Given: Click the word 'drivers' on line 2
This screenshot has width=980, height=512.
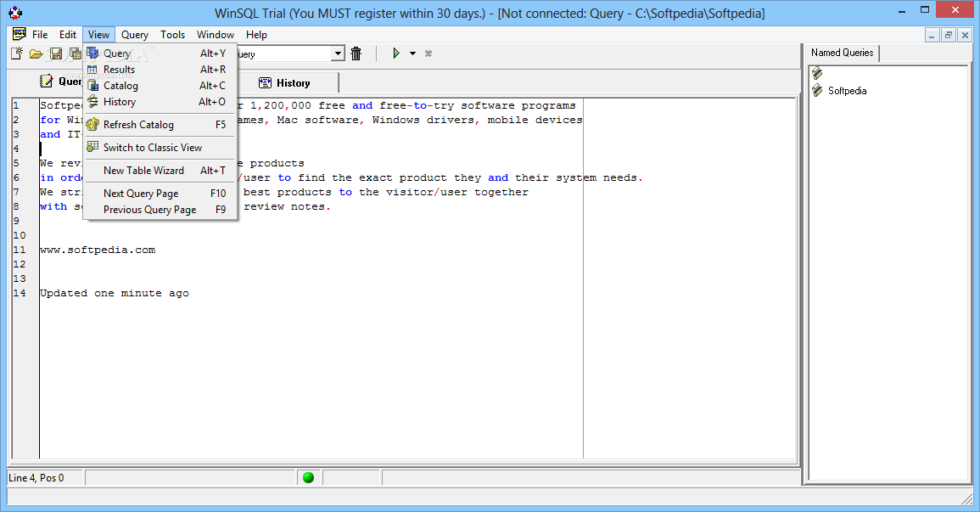Looking at the screenshot, I should coord(451,120).
